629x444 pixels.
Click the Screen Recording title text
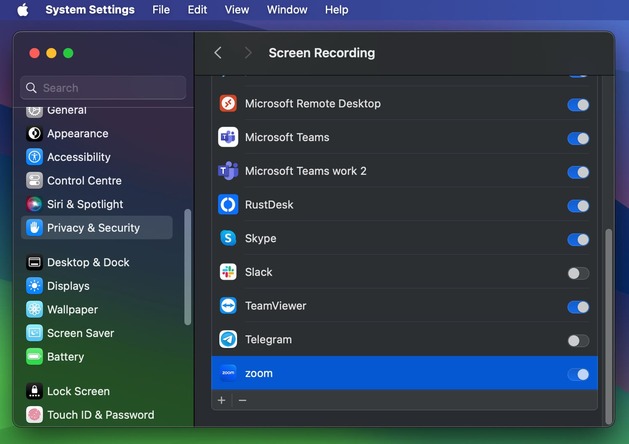322,53
